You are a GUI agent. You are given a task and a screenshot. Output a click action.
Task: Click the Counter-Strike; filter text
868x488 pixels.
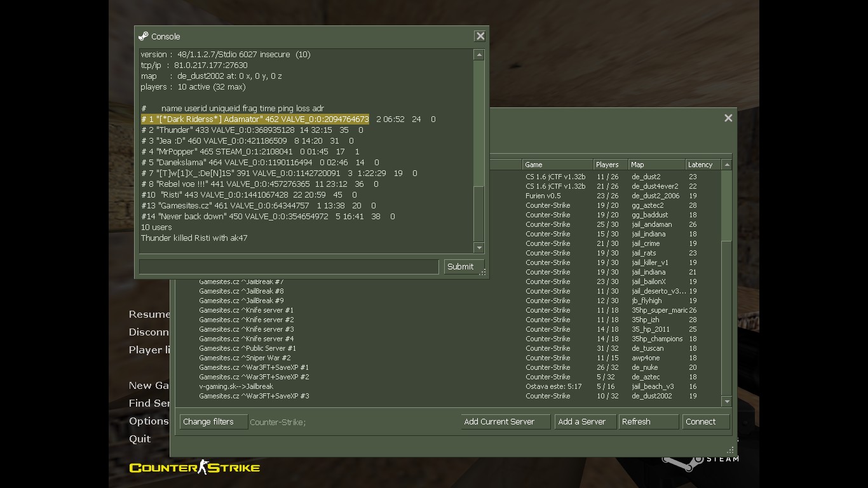tap(278, 422)
